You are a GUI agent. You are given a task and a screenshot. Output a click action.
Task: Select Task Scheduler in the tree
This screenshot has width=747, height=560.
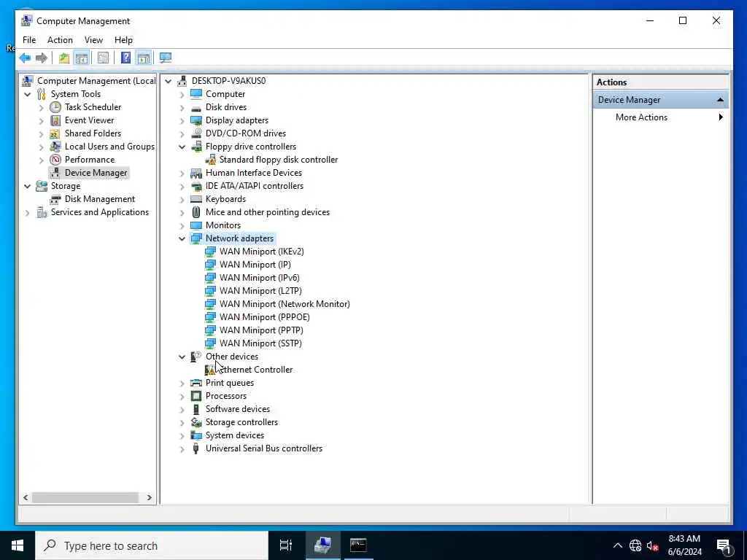click(x=93, y=107)
